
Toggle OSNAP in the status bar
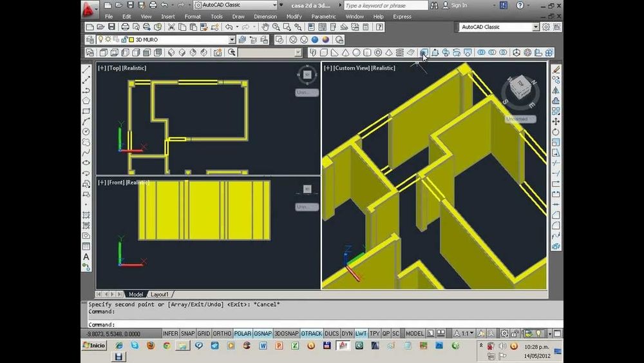pos(263,333)
